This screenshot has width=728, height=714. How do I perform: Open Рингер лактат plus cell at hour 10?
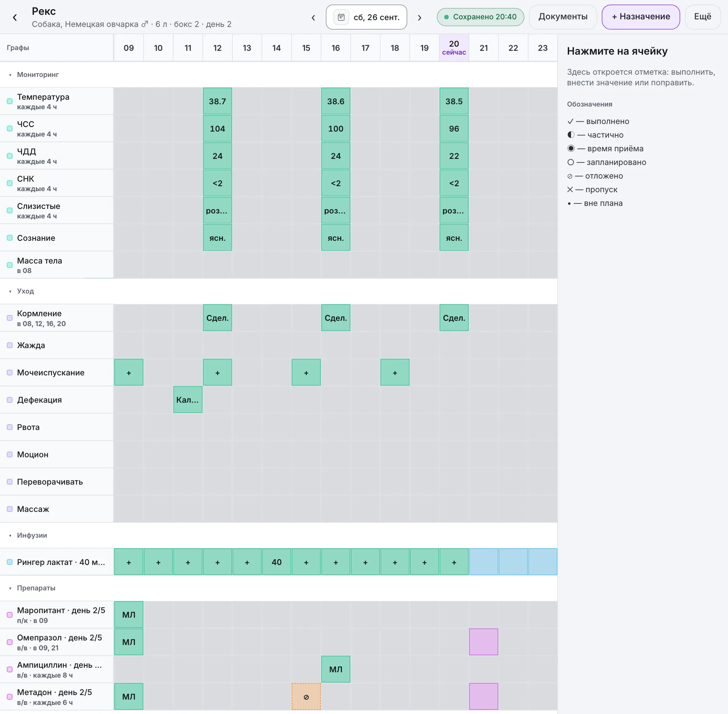tap(158, 562)
